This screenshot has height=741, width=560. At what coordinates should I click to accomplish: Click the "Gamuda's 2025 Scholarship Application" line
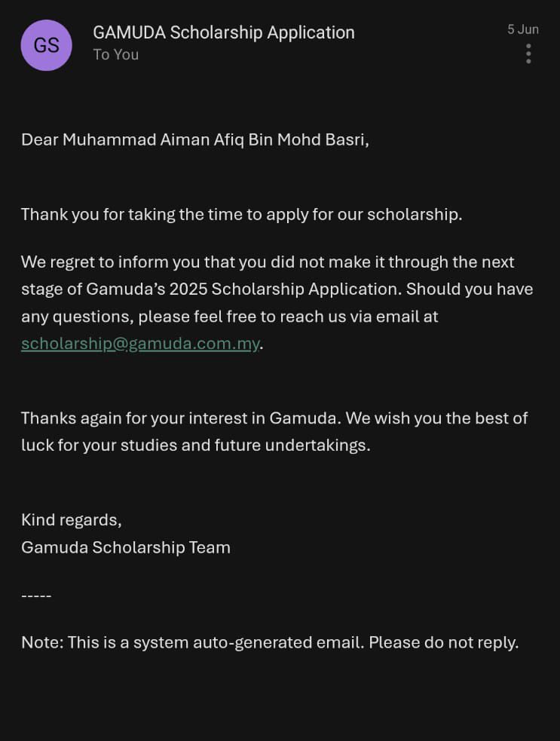tap(277, 289)
